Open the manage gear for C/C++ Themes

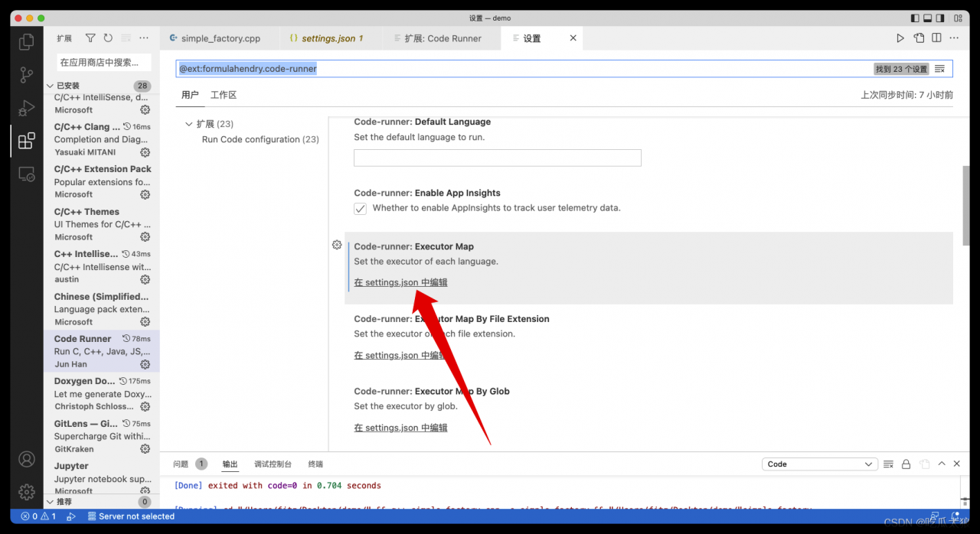pyautogui.click(x=145, y=237)
